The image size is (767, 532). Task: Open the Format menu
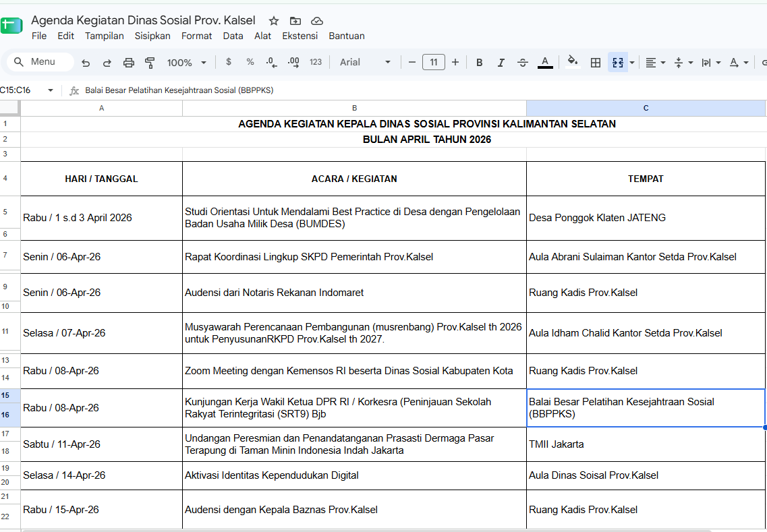197,36
